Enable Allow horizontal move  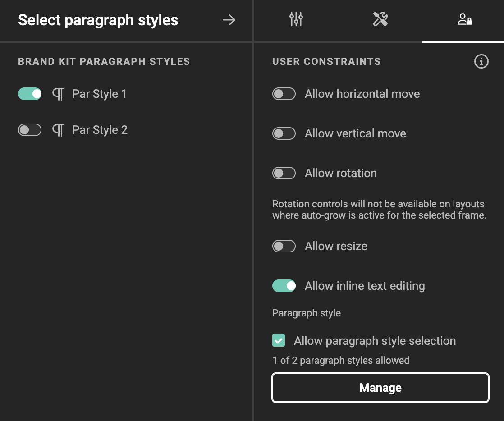point(284,94)
